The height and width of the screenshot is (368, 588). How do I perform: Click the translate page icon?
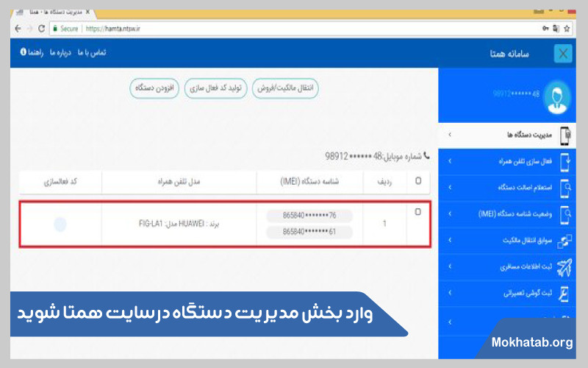pos(556,29)
